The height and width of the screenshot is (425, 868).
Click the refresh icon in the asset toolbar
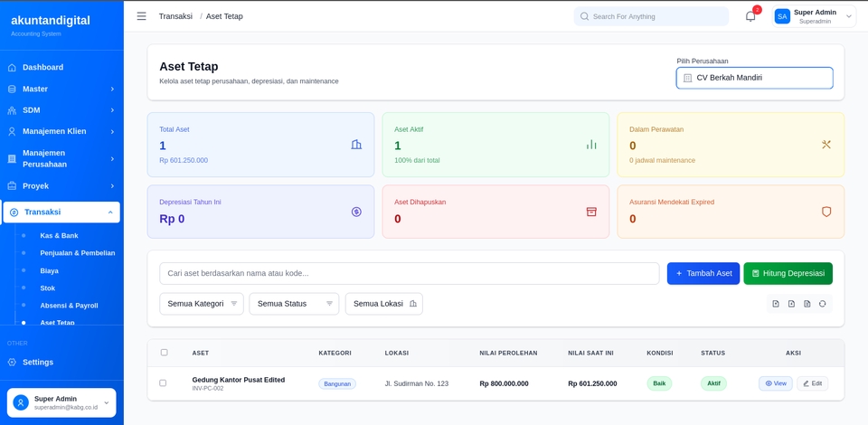(822, 304)
